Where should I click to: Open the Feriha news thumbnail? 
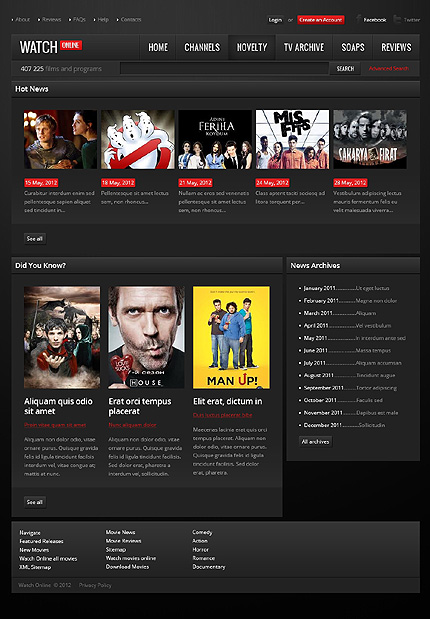(215, 139)
